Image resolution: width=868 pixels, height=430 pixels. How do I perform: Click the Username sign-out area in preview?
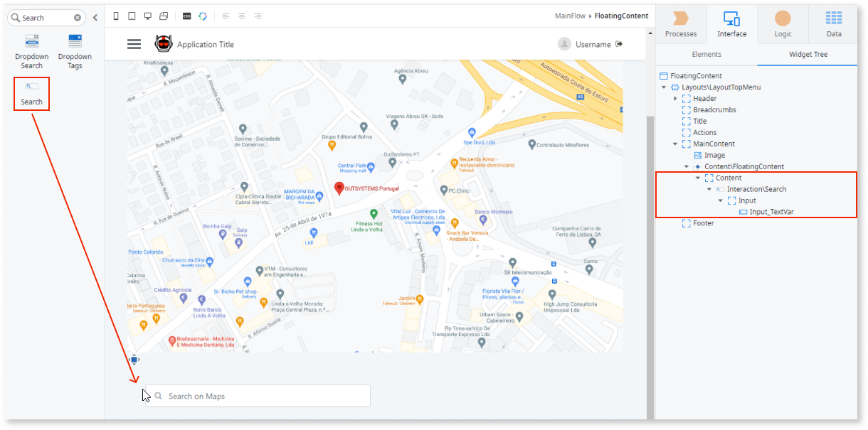[595, 43]
